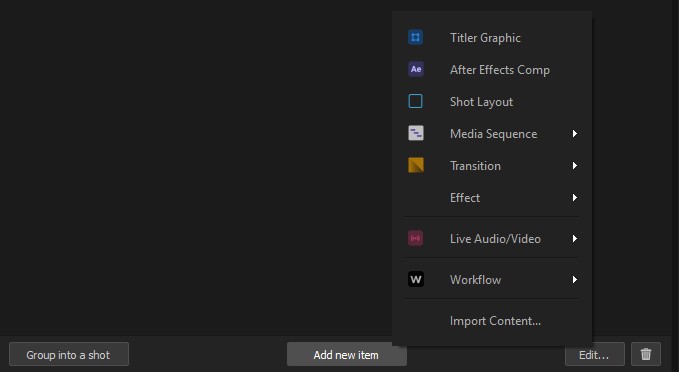Viewport: 679px width, 372px height.
Task: Click the Live Audio/Video broadcast icon
Action: [415, 238]
